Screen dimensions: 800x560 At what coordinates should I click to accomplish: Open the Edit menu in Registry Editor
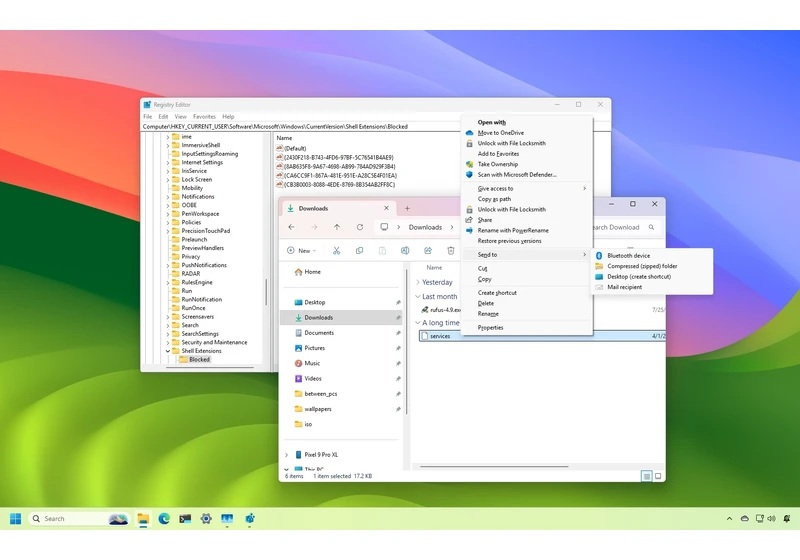(163, 117)
